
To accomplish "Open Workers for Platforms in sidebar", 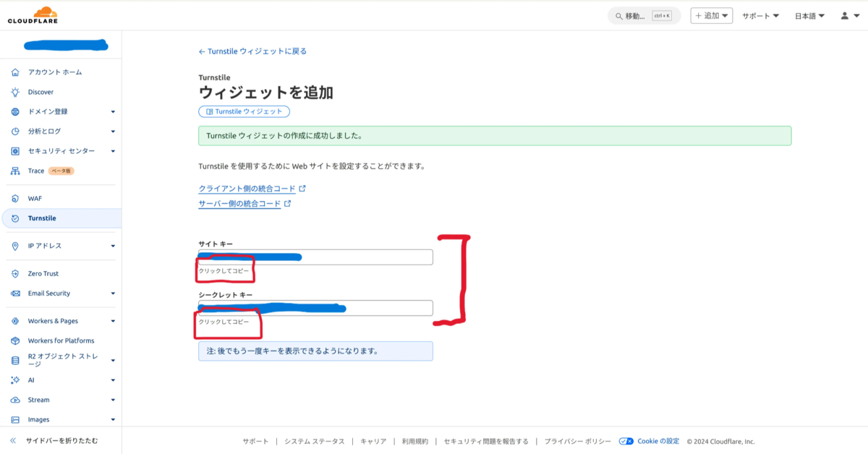I will (61, 340).
